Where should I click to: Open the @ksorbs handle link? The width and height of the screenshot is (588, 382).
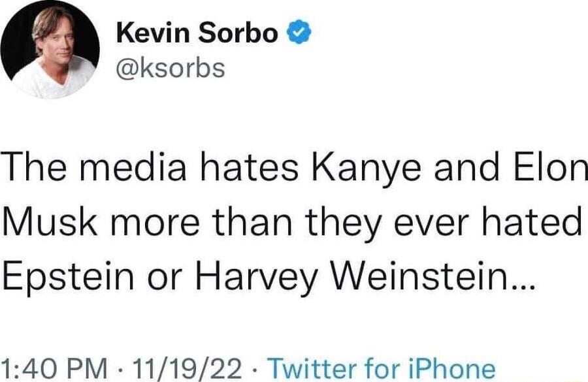coord(170,67)
